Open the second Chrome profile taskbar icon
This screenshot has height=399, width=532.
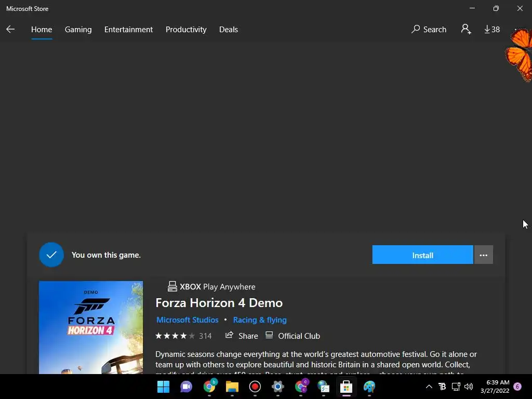[301, 386]
